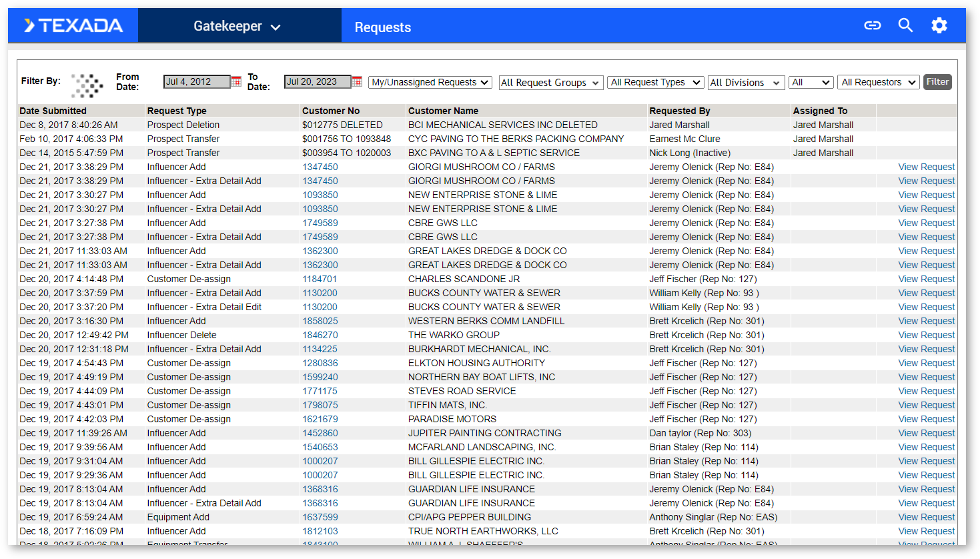Open View Request for The Warko Group
The image size is (980, 559).
(x=927, y=335)
